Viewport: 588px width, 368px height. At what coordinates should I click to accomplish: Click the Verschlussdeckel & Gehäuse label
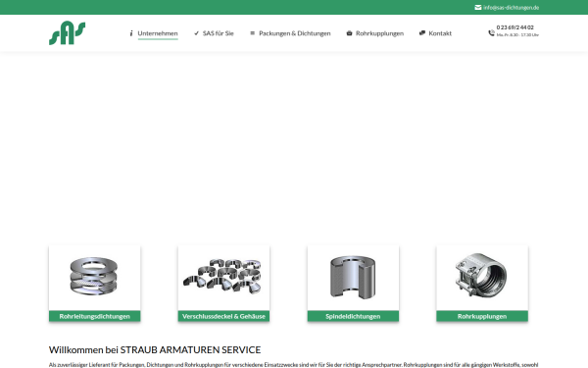pyautogui.click(x=223, y=316)
